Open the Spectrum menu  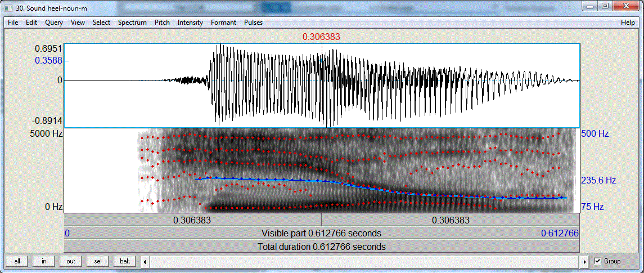pos(132,23)
